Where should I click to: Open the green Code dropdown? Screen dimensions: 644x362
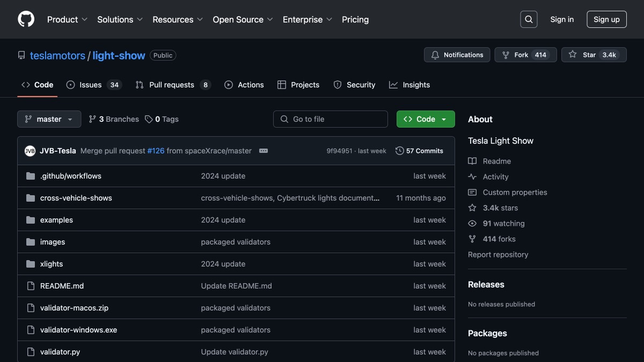coord(426,119)
